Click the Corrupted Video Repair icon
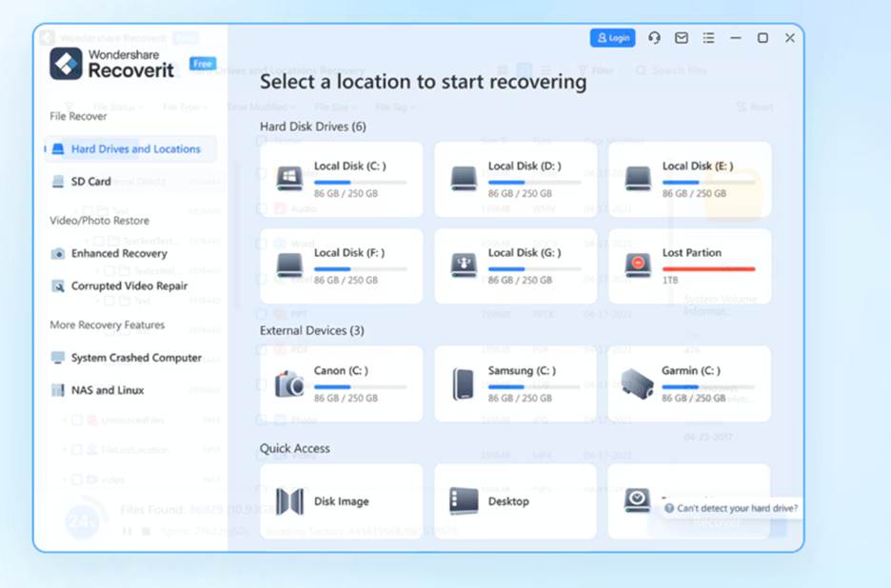 click(58, 285)
